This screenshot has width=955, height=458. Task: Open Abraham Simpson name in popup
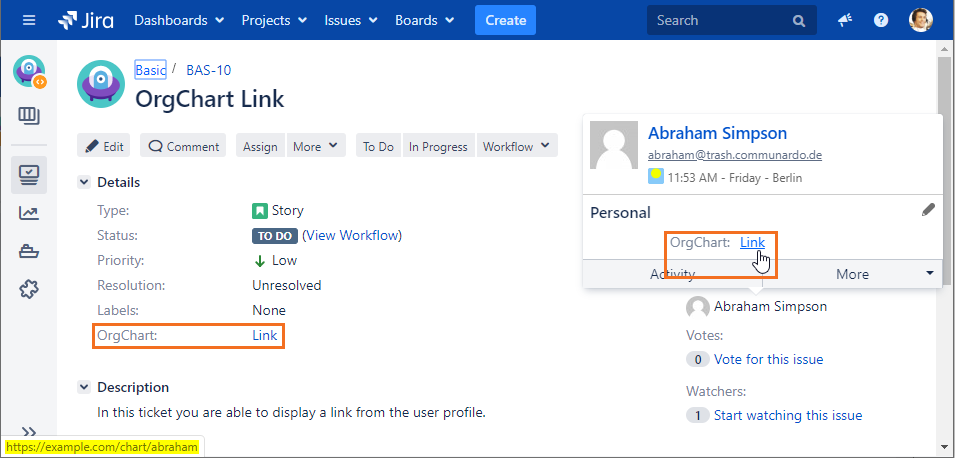click(717, 133)
